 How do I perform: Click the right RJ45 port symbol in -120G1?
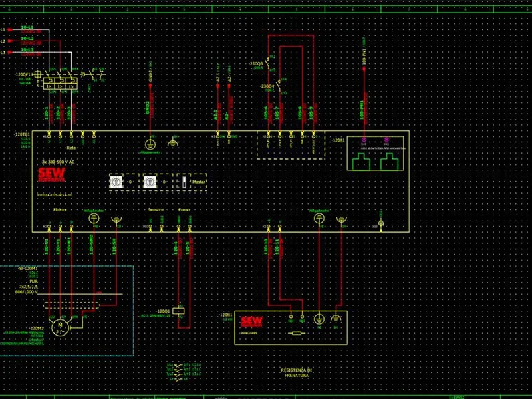click(389, 161)
